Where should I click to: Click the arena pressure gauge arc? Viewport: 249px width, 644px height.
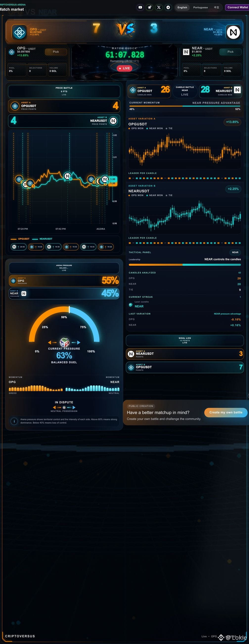(64, 324)
